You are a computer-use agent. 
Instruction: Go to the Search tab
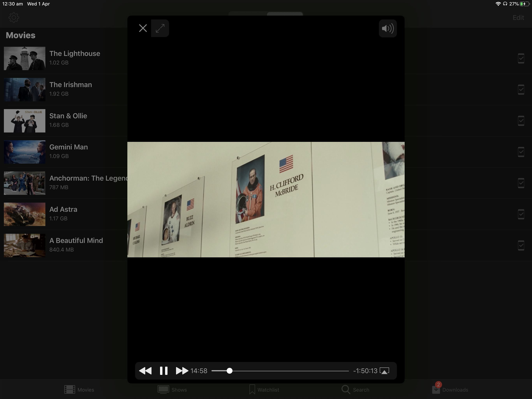click(355, 390)
